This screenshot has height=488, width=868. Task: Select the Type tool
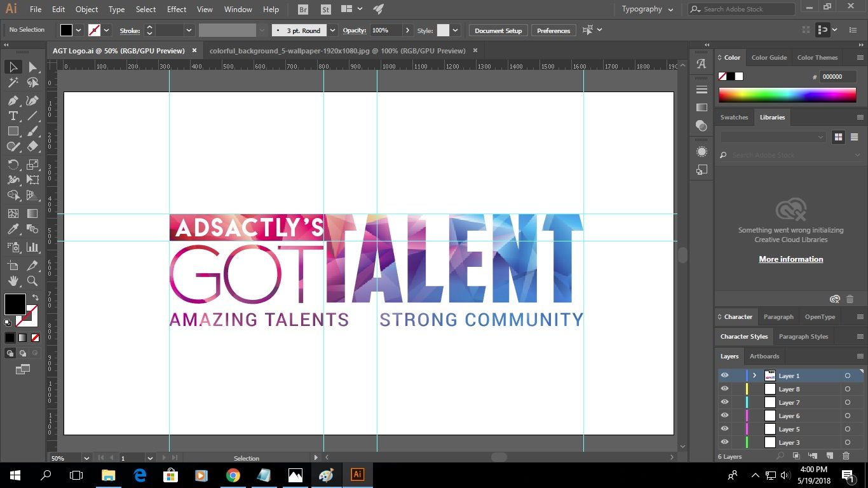(x=13, y=116)
